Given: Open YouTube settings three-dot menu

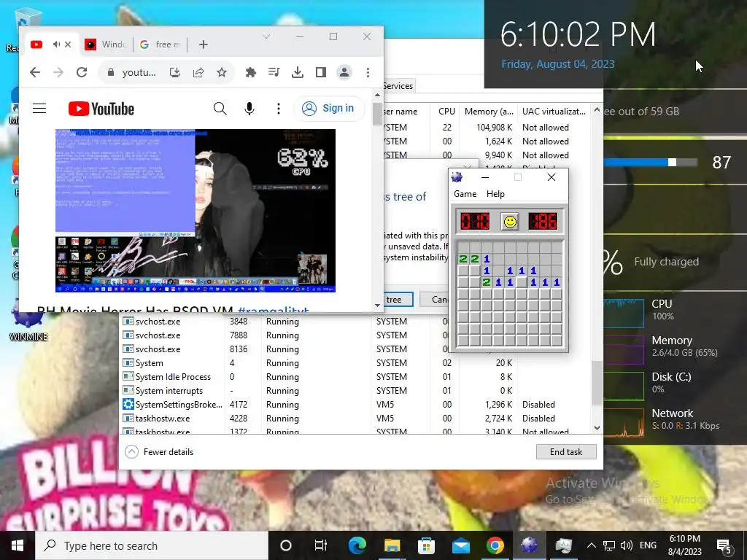Looking at the screenshot, I should tap(279, 109).
